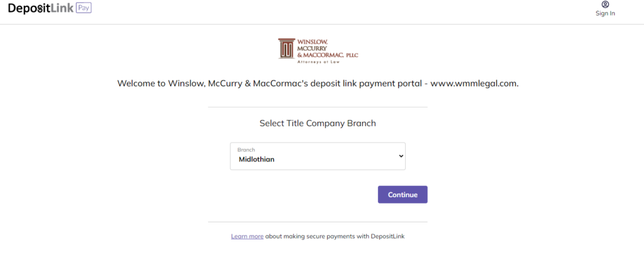Click the Sign In text label

tap(605, 13)
